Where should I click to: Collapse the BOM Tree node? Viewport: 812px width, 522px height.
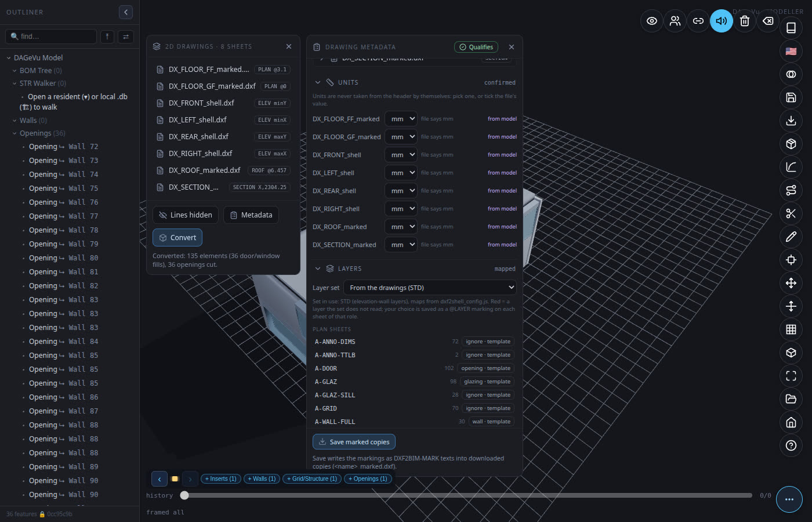14,71
